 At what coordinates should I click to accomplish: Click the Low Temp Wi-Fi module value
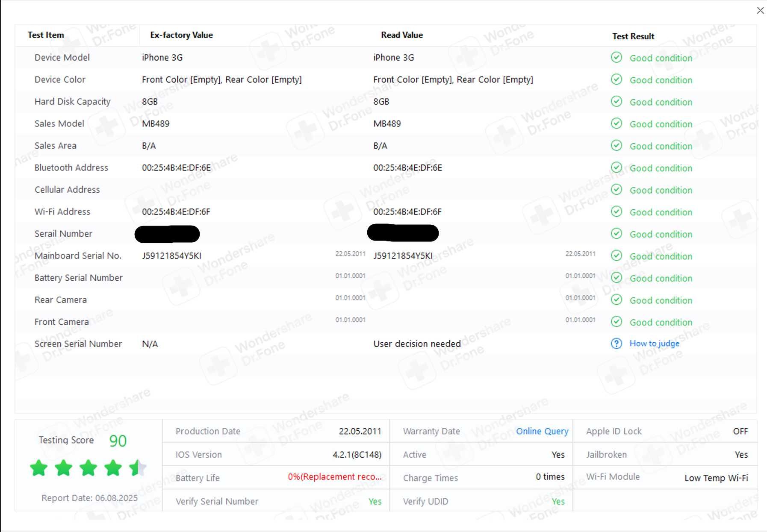click(x=716, y=478)
